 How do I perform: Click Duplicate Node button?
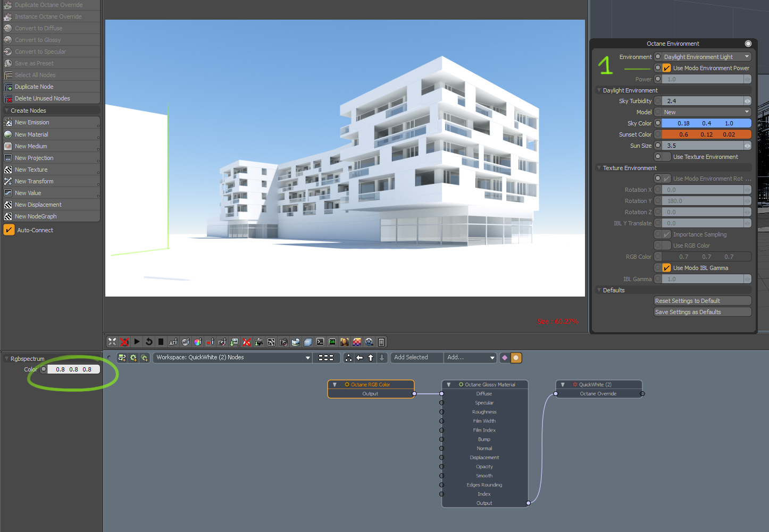click(x=52, y=87)
